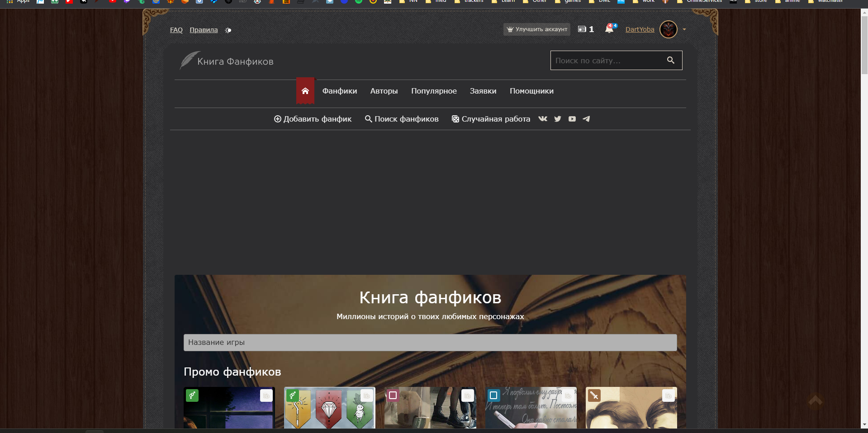868x433 pixels.
Task: Click the crossed-sword badge on the last promo thumbnail
Action: (593, 395)
